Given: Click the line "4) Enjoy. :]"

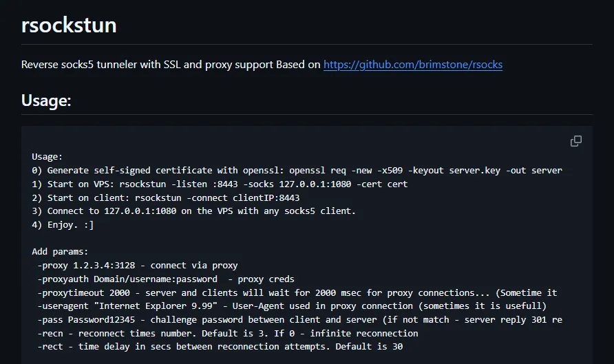Looking at the screenshot, I should 63,225.
